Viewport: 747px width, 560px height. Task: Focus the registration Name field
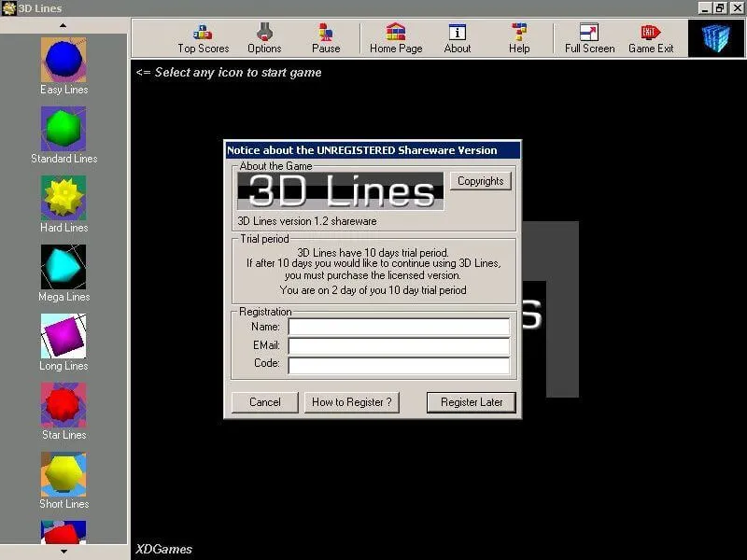[399, 328]
